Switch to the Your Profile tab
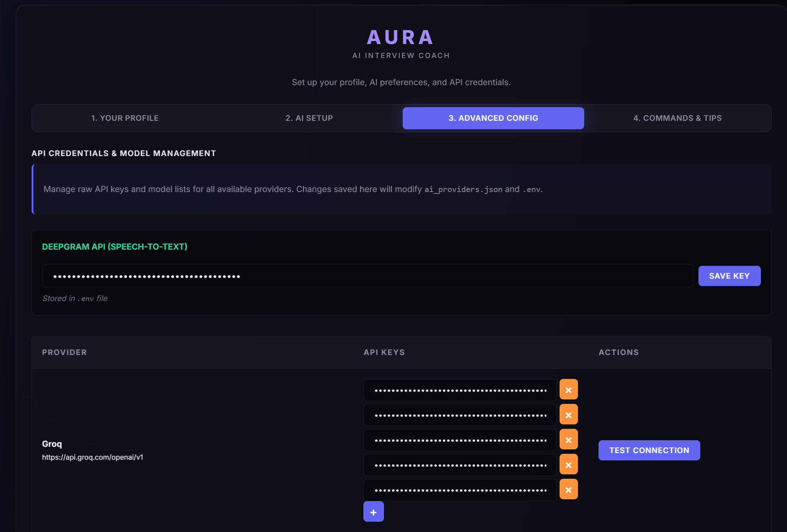787x532 pixels. tap(125, 118)
